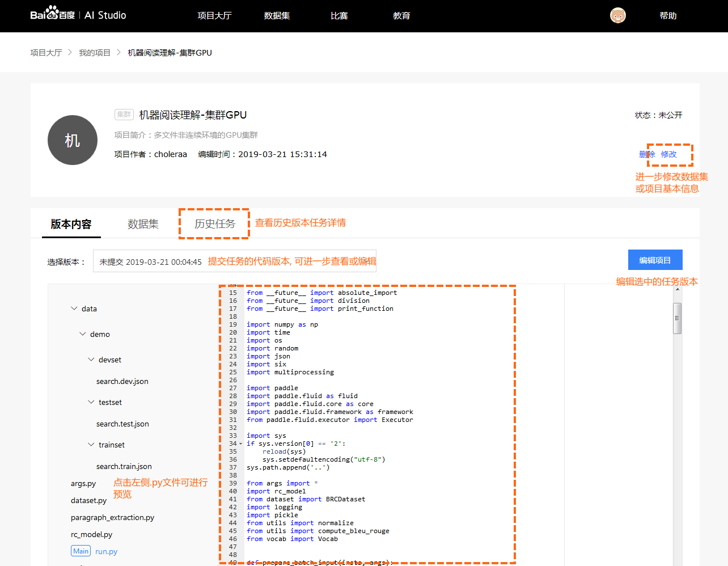Click the vertical scrollbar thumb of code viewer
The width and height of the screenshot is (728, 566).
point(677,318)
